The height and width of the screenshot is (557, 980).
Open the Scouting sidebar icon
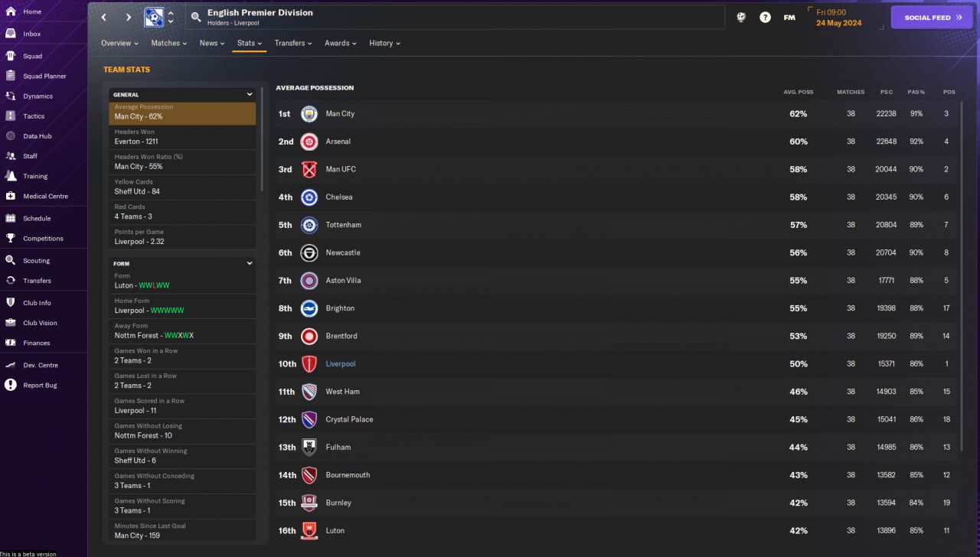[11, 260]
